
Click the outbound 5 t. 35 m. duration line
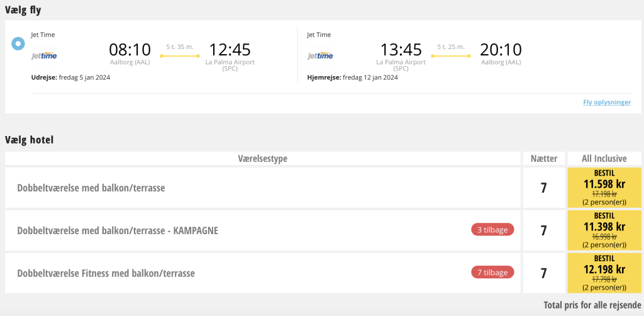pos(179,56)
